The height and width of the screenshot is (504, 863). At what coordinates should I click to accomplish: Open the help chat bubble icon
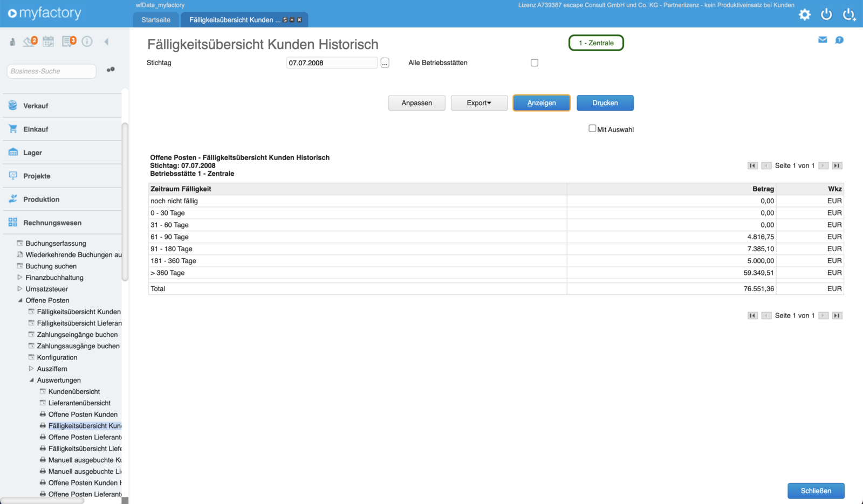(839, 40)
